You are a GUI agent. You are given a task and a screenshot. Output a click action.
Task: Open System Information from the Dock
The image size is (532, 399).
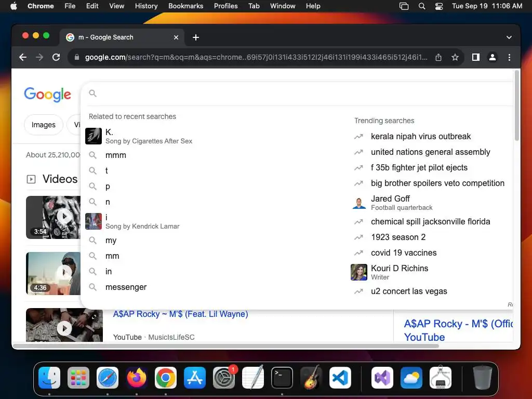(441, 378)
